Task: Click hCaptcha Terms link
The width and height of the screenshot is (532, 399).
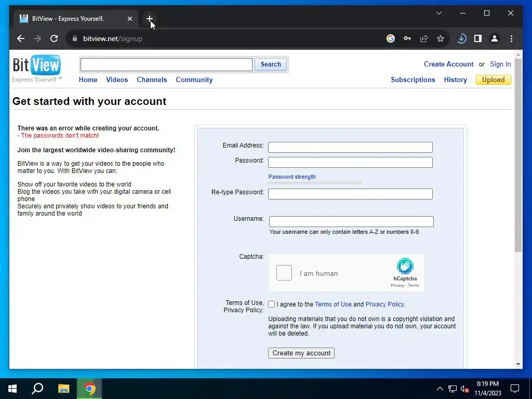Action: point(414,285)
